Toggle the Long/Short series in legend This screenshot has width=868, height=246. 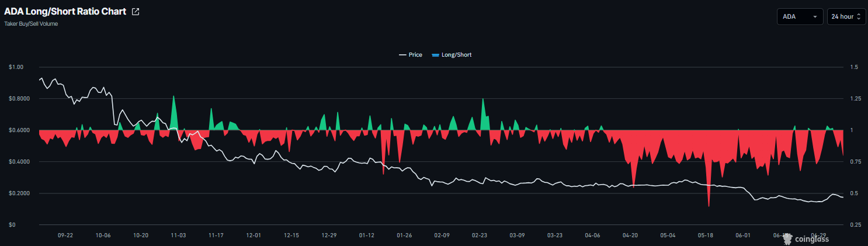(x=452, y=55)
